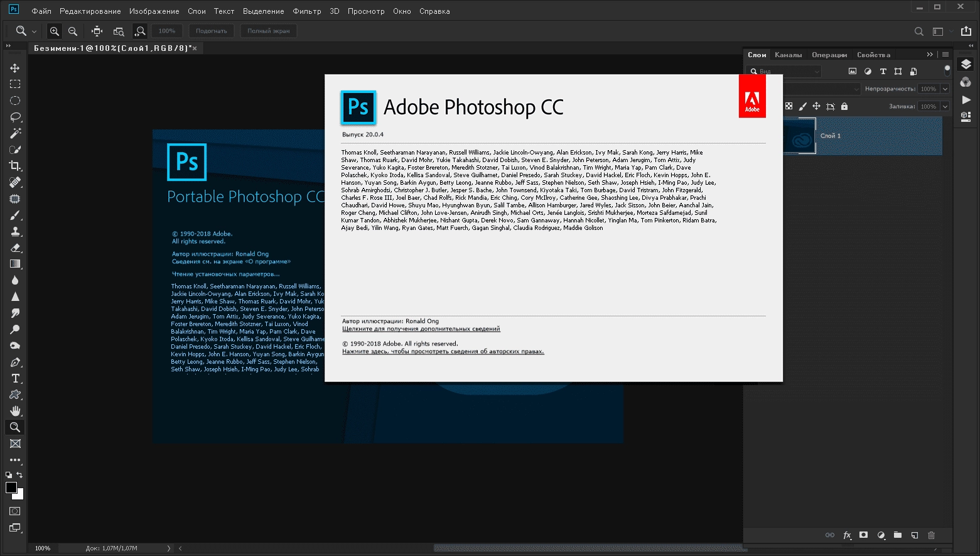The height and width of the screenshot is (556, 980).
Task: Select the Crop tool
Action: 15,166
